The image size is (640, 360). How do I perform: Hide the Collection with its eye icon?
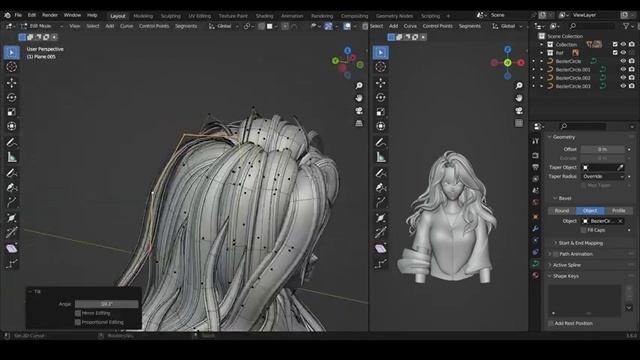pyautogui.click(x=623, y=44)
